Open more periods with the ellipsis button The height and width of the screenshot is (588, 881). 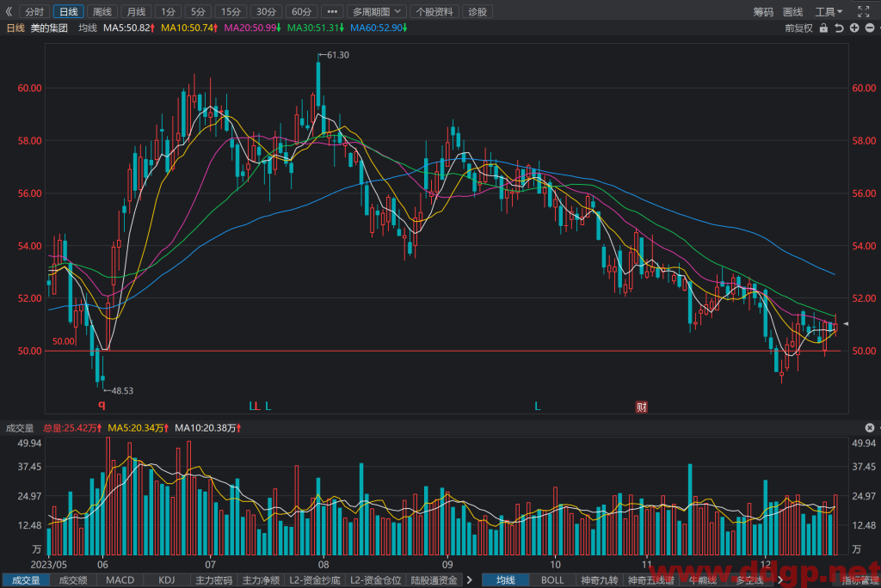pos(332,12)
